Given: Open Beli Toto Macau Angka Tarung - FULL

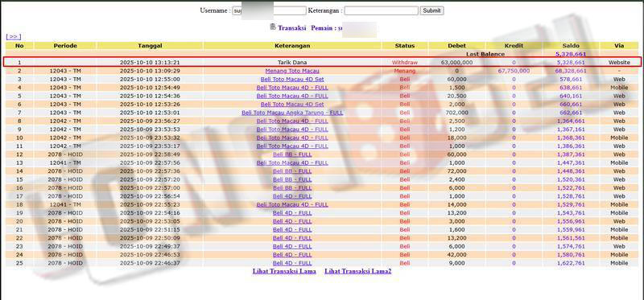Looking at the screenshot, I should click(292, 113).
